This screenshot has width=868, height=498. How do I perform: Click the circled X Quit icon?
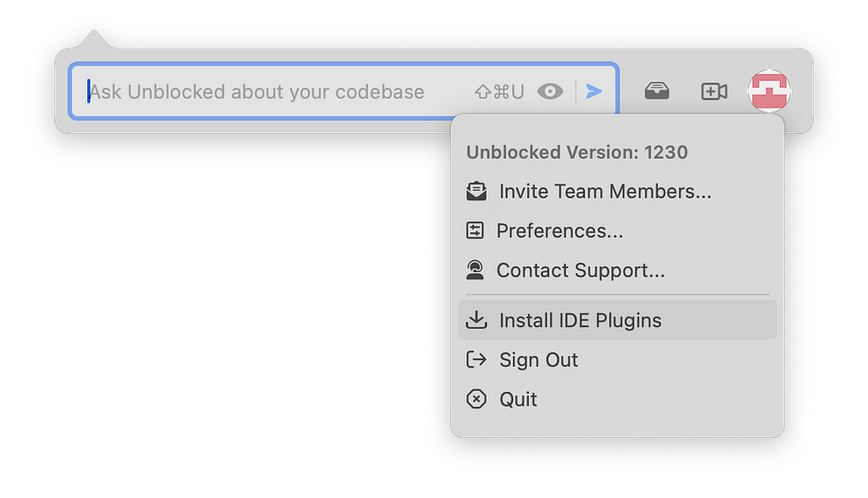[476, 399]
